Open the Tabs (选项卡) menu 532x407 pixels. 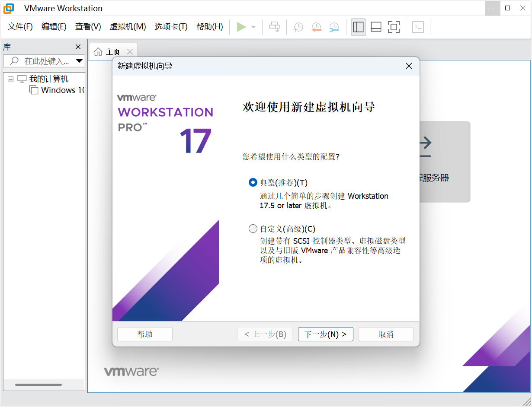pos(171,27)
